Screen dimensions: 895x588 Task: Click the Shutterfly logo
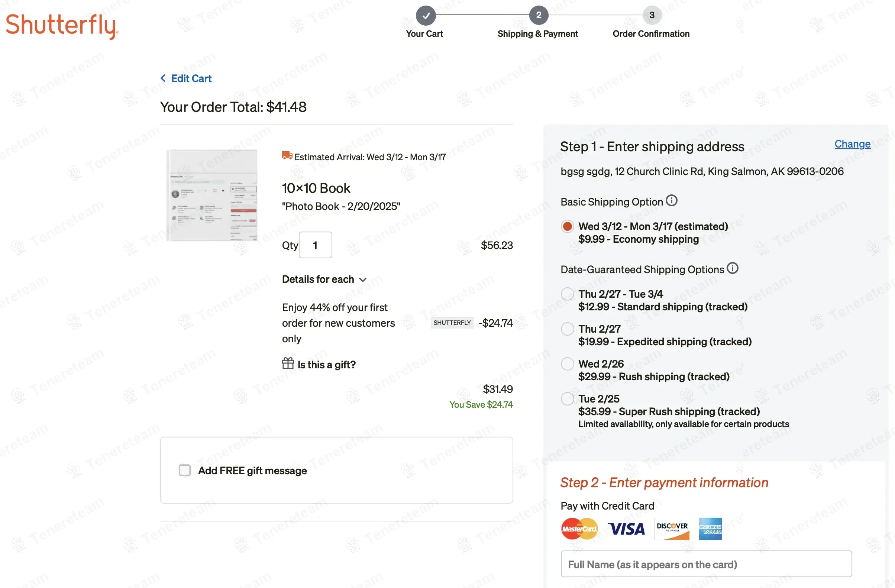click(62, 26)
